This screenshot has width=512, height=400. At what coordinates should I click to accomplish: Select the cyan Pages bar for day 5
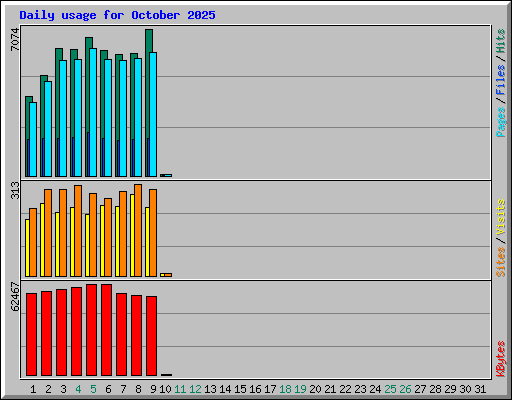coord(93,112)
